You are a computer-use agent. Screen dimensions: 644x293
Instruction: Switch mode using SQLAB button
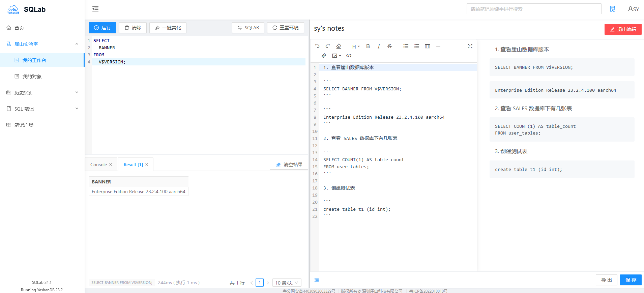[248, 28]
